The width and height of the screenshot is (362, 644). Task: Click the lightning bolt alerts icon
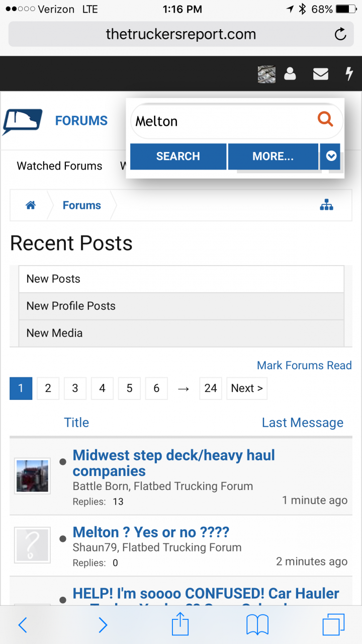click(349, 74)
